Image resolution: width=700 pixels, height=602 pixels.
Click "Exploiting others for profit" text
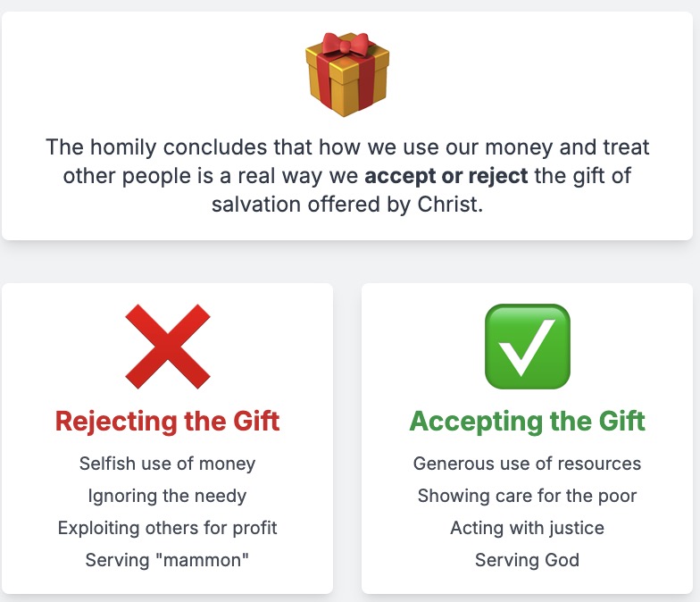(168, 528)
